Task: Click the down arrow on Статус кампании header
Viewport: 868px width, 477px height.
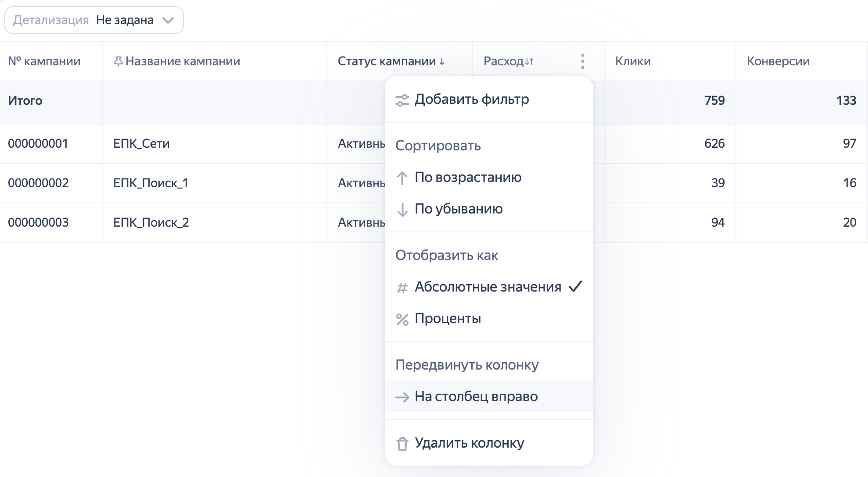Action: 442,62
